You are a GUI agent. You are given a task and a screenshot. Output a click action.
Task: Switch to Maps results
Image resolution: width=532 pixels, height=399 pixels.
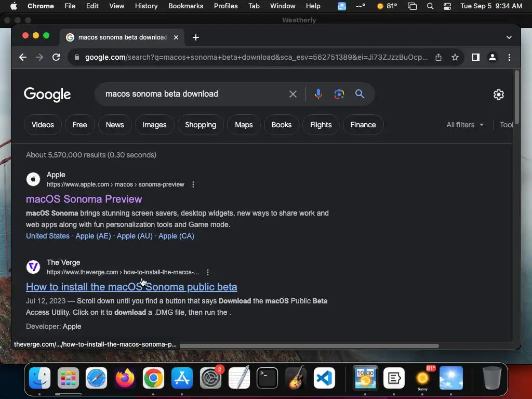coord(244,125)
